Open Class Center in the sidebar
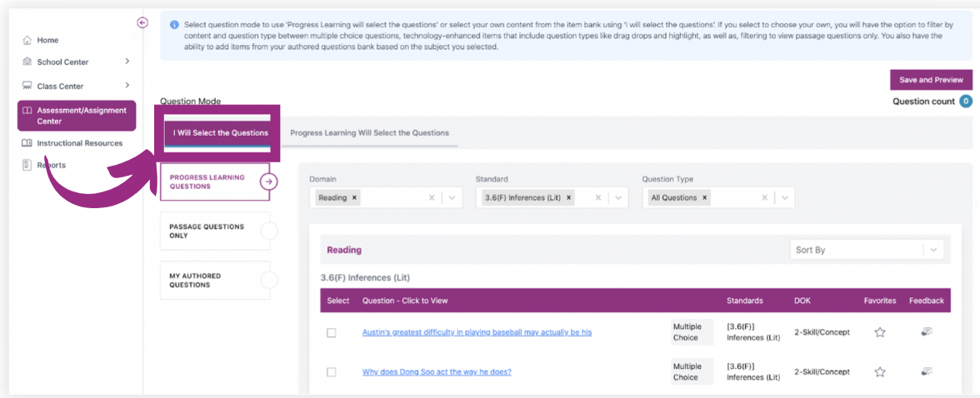 [60, 86]
